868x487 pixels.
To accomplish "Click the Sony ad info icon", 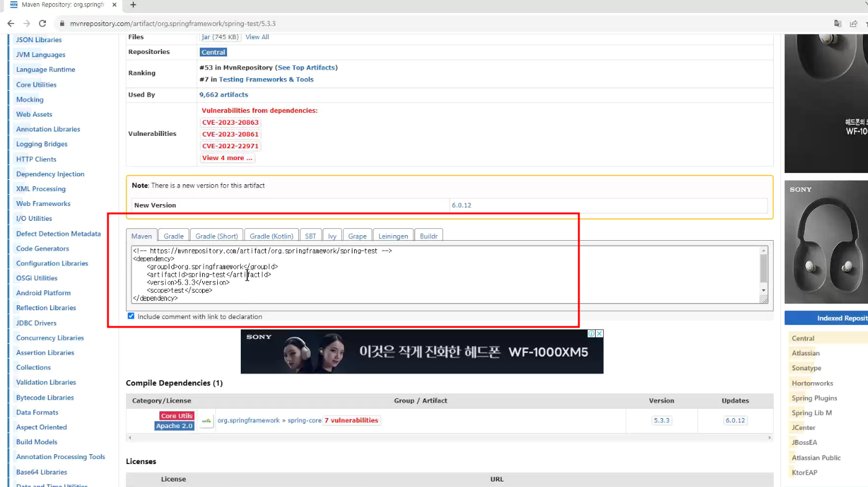I will coord(592,334).
